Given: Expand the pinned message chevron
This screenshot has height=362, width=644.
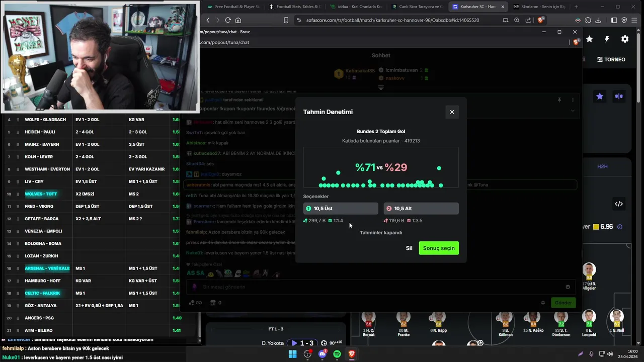Looking at the screenshot, I should [x=573, y=111].
